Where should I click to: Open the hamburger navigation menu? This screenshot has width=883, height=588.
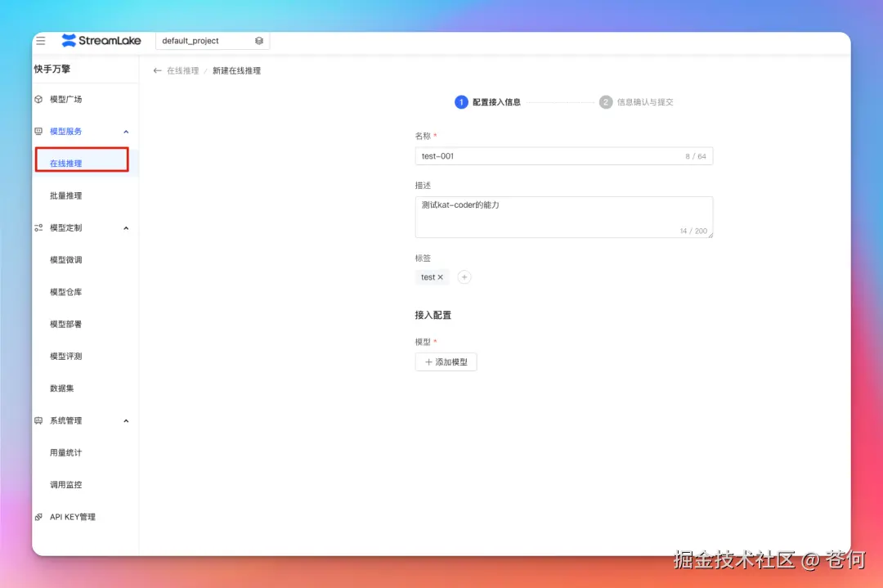[41, 40]
